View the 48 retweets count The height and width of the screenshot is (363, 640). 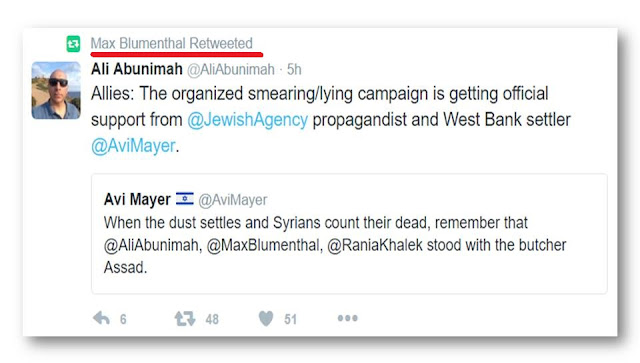pos(212,319)
